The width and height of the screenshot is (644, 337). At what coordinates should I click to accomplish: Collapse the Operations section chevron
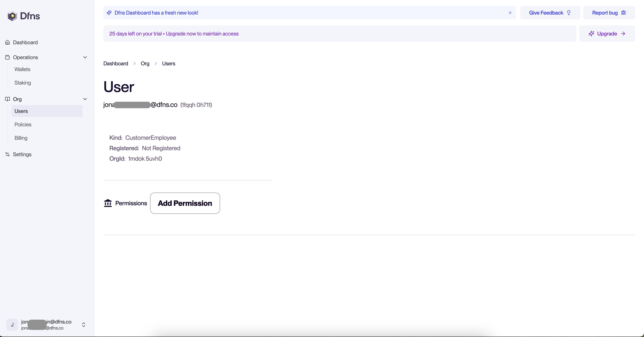pyautogui.click(x=85, y=57)
